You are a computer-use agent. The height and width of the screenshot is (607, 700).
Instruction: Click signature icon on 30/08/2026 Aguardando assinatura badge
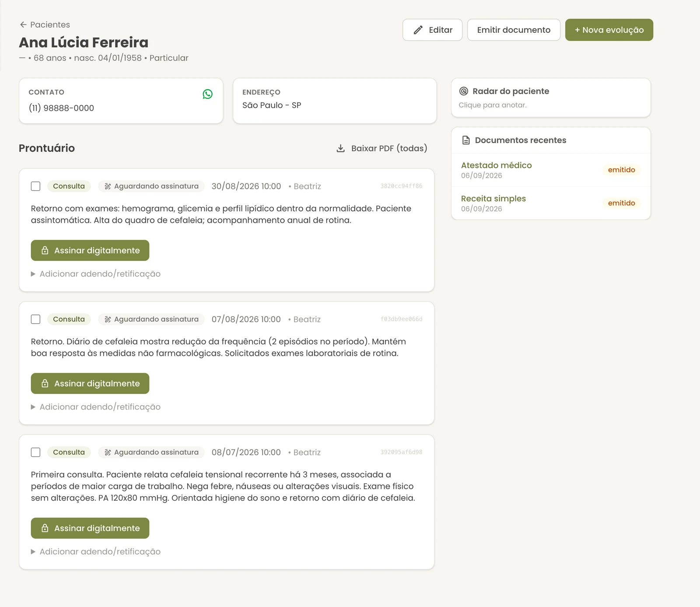[108, 186]
